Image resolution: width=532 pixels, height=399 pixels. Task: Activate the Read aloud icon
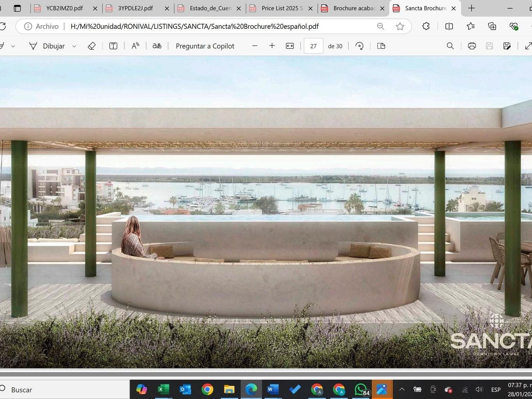(135, 46)
